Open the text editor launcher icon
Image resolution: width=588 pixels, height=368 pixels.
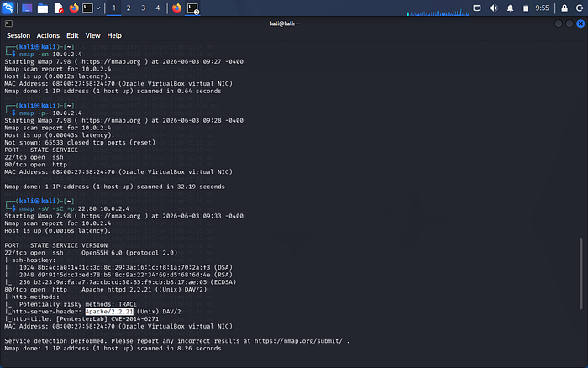point(59,8)
